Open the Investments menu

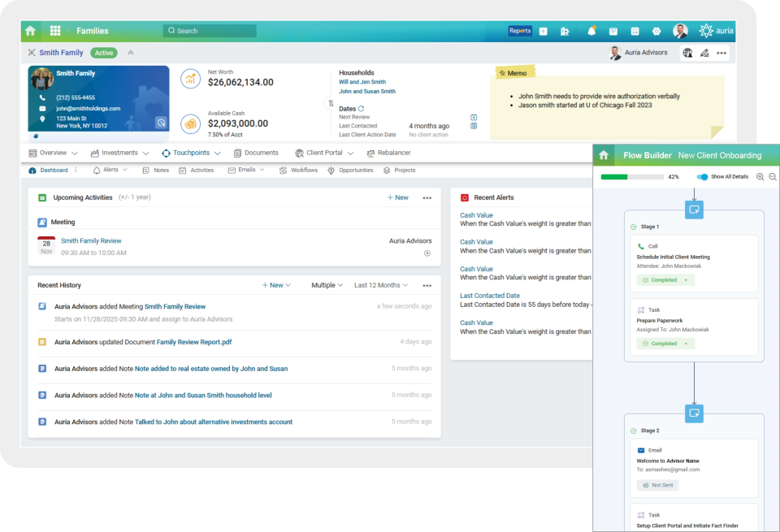click(120, 153)
